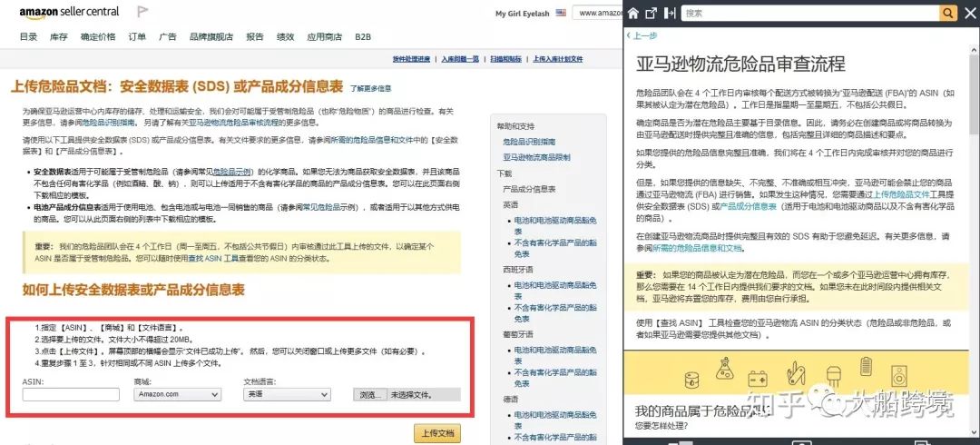Open 亚马逊物流商品限制 sidebar link
The height and width of the screenshot is (445, 980).
(536, 157)
